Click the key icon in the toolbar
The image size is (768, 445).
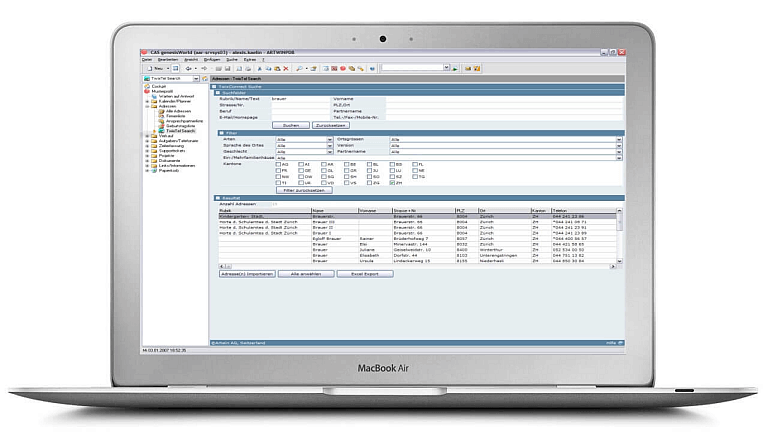[x=360, y=69]
